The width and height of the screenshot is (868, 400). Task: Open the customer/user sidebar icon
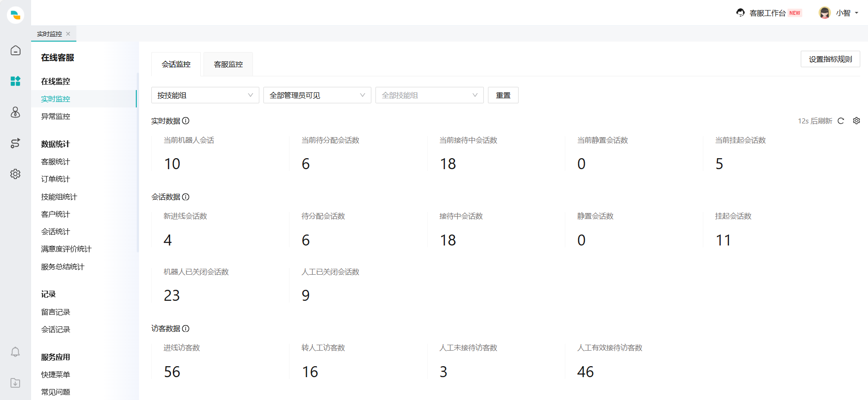[x=16, y=112]
